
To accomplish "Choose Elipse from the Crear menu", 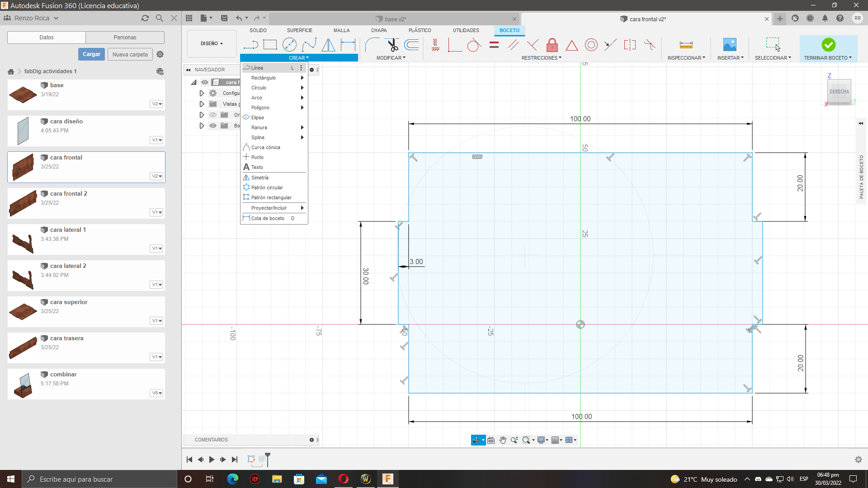I will coord(258,117).
